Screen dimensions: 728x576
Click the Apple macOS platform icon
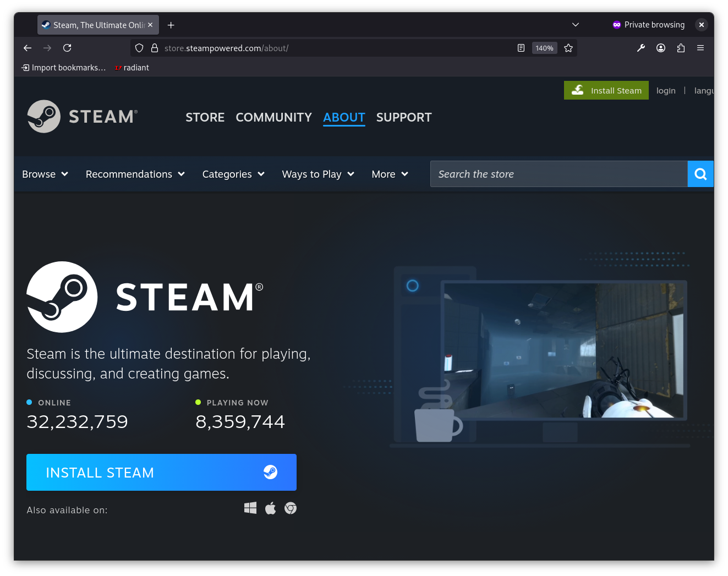click(270, 508)
